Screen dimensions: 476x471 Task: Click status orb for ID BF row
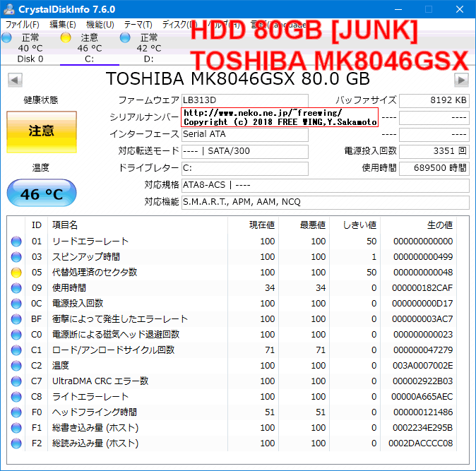click(16, 319)
